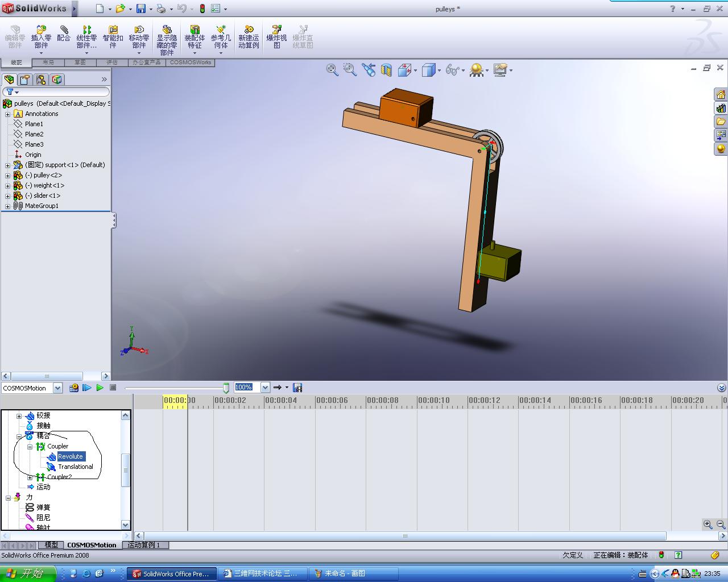The height and width of the screenshot is (582, 728).
Task: Open the PropertyManager tab icon
Action: (25, 80)
